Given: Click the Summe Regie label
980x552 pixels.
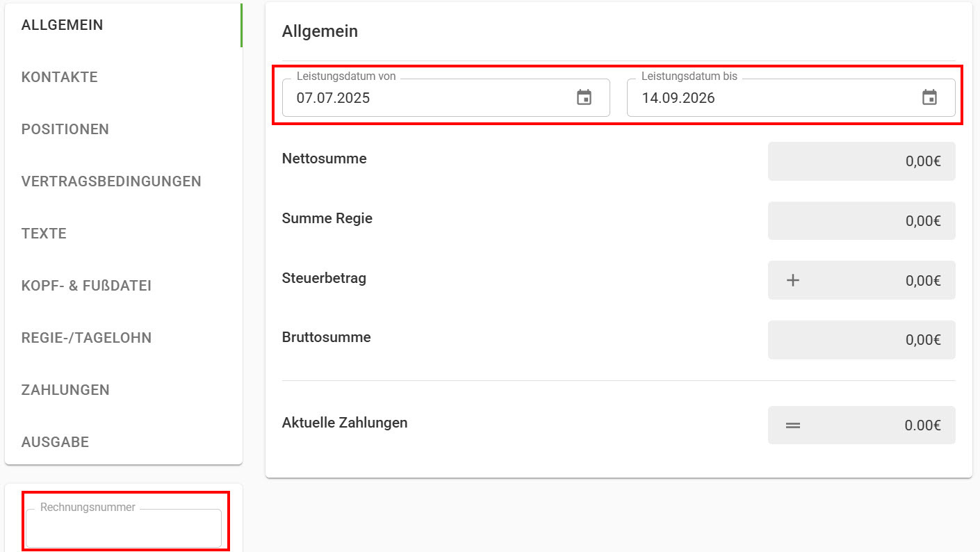Looking at the screenshot, I should pyautogui.click(x=327, y=218).
